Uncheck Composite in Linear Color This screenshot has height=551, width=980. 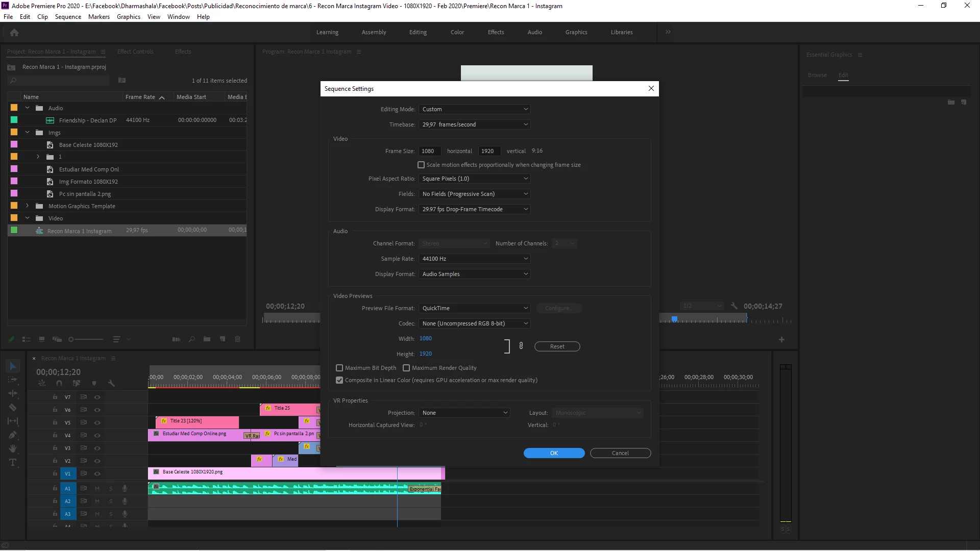click(339, 380)
